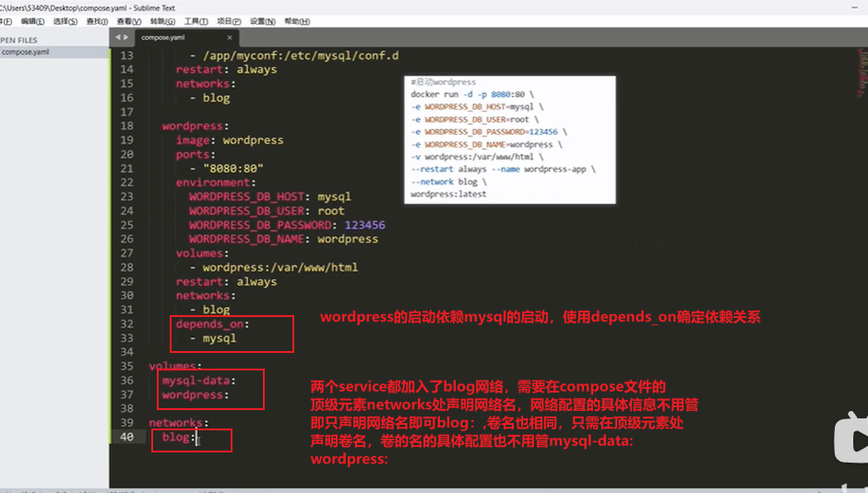This screenshot has width=868, height=493.
Task: Click the minimap at the editor's right edge
Action: tap(861, 72)
